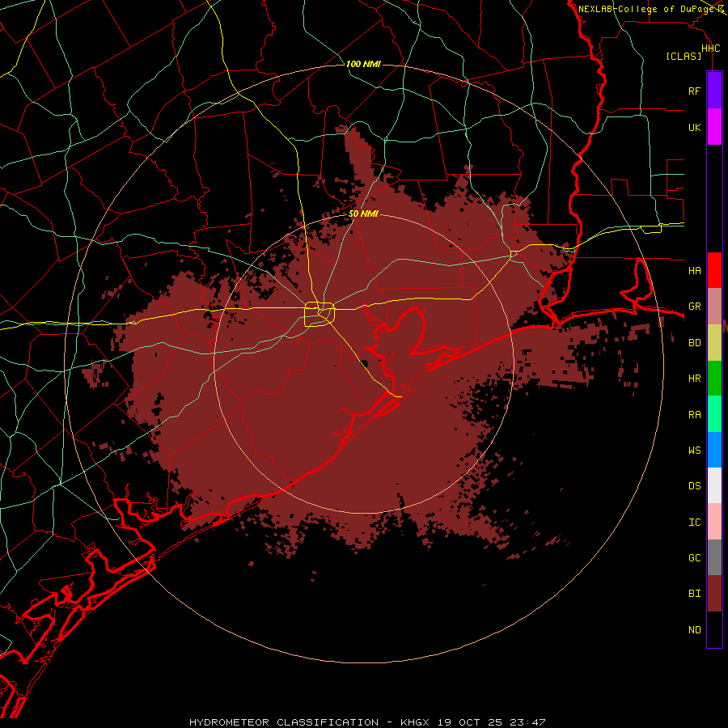
Task: Click the HHC product label
Action: [710, 49]
